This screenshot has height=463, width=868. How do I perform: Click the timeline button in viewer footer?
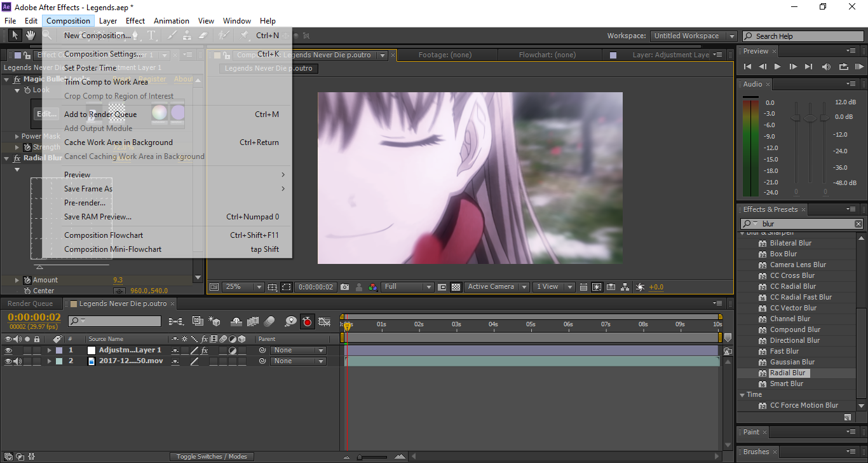(611, 287)
